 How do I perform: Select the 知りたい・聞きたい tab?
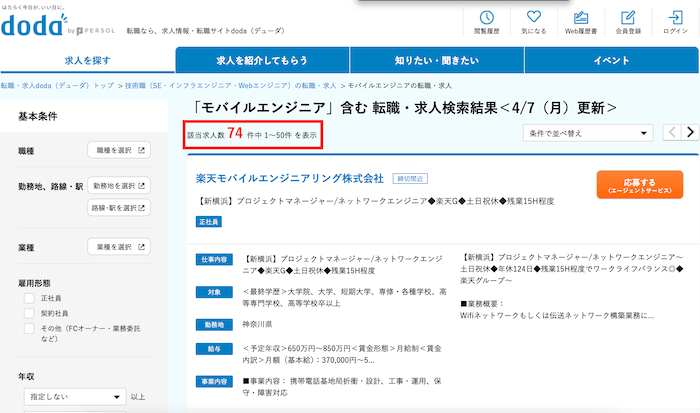tap(437, 60)
